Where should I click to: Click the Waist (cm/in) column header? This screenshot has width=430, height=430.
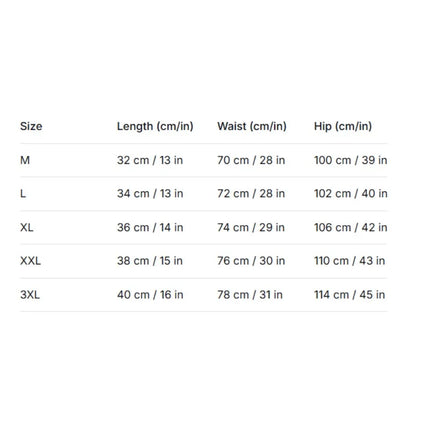coord(252,126)
